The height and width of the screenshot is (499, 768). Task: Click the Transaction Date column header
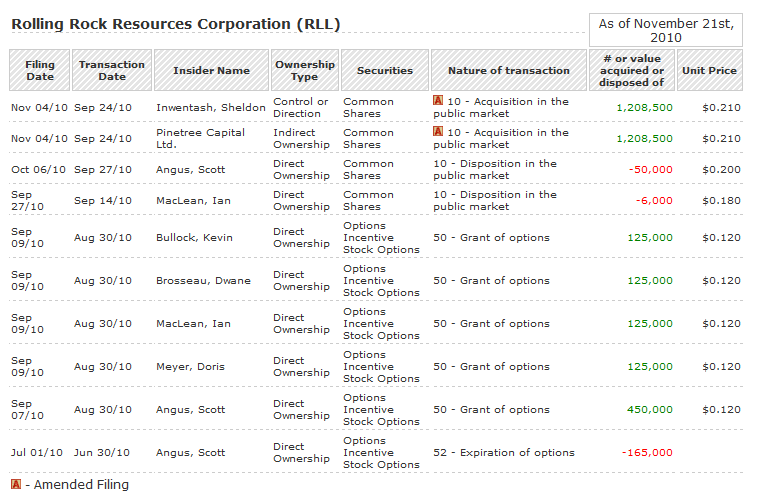pyautogui.click(x=112, y=70)
